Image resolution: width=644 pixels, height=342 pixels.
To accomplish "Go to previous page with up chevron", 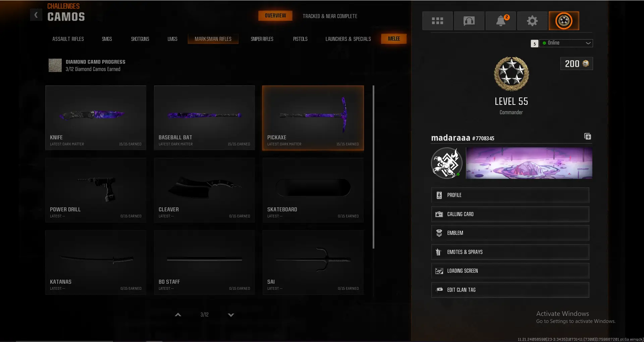I will coord(178,315).
